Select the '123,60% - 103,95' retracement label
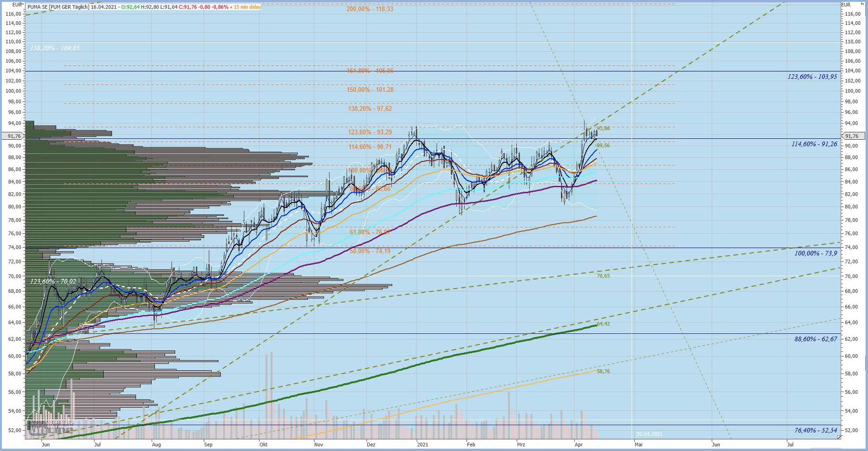The width and height of the screenshot is (868, 451). 812,77
